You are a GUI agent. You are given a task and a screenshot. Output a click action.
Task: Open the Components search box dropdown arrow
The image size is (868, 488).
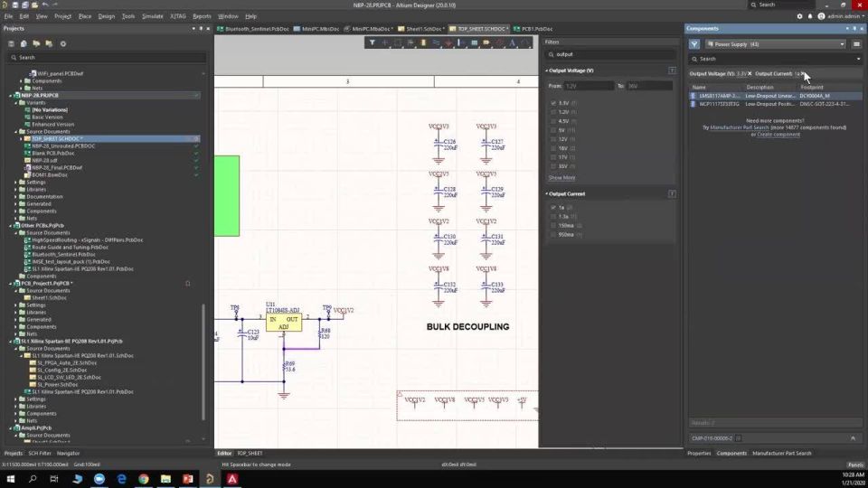pyautogui.click(x=859, y=59)
